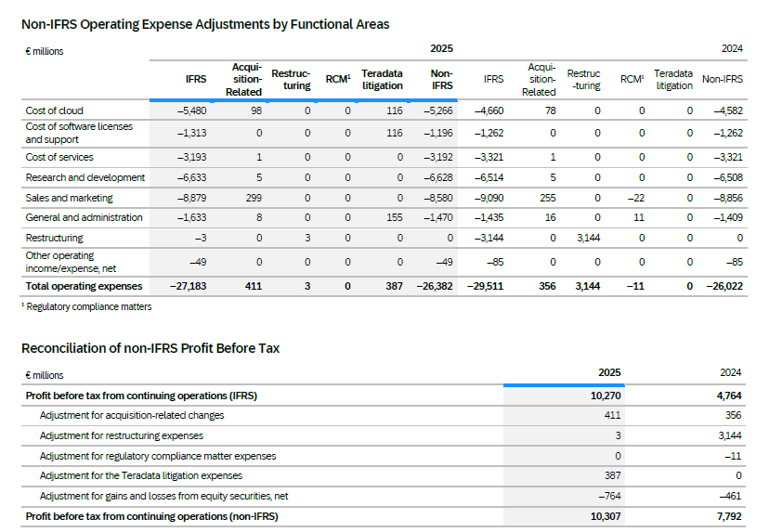Click the total IFRS 2024 value –29,511
Image resolution: width=769 pixels, height=532 pixels.
(485, 286)
